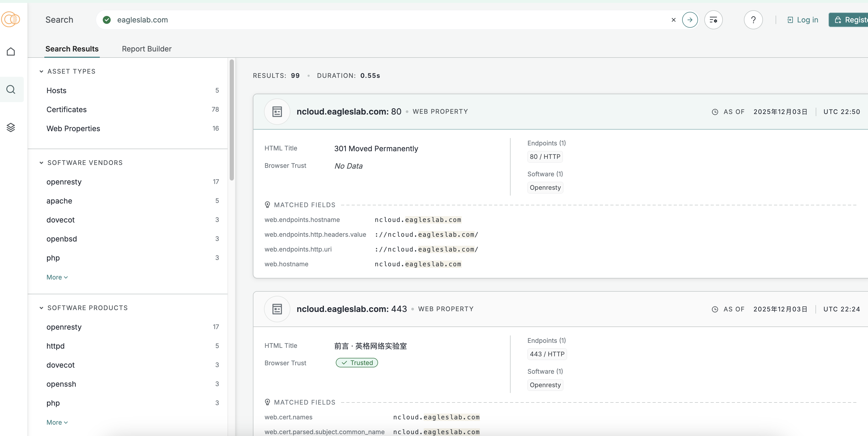Click the port 80 web property icon

[x=277, y=112]
